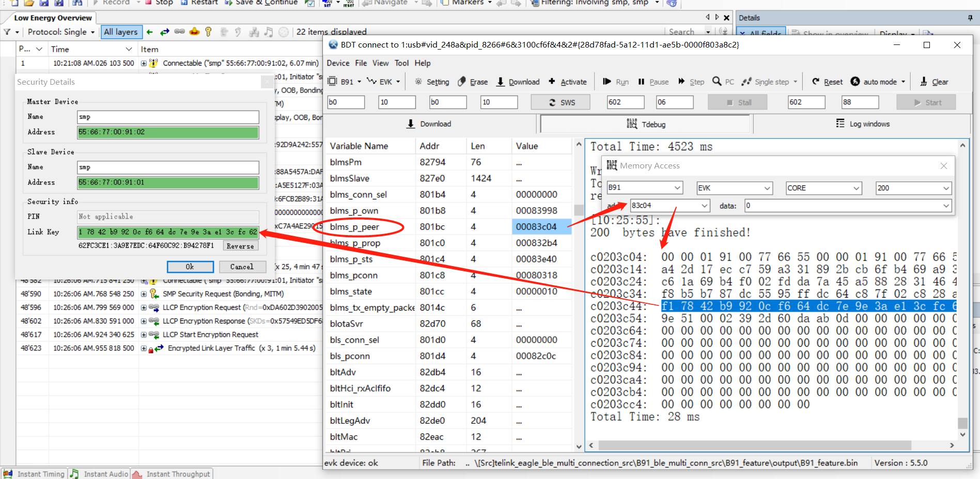Expand the LLCP Encryption Request row
The image size is (980, 479).
point(144,307)
